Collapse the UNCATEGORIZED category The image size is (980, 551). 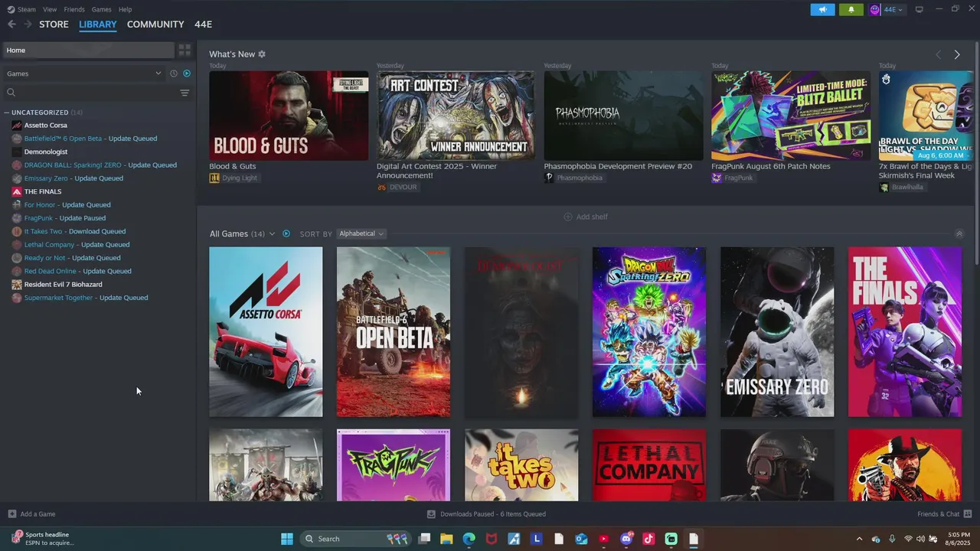[7, 112]
